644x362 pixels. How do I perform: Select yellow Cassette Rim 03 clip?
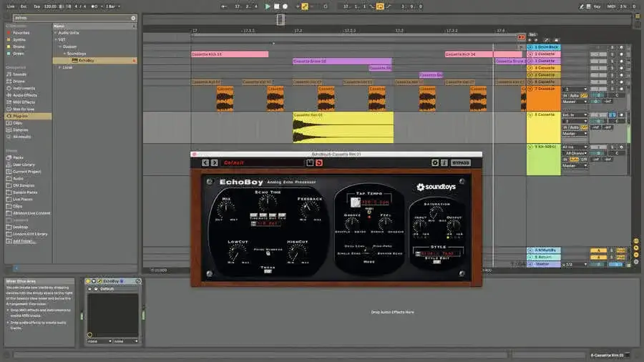click(343, 127)
